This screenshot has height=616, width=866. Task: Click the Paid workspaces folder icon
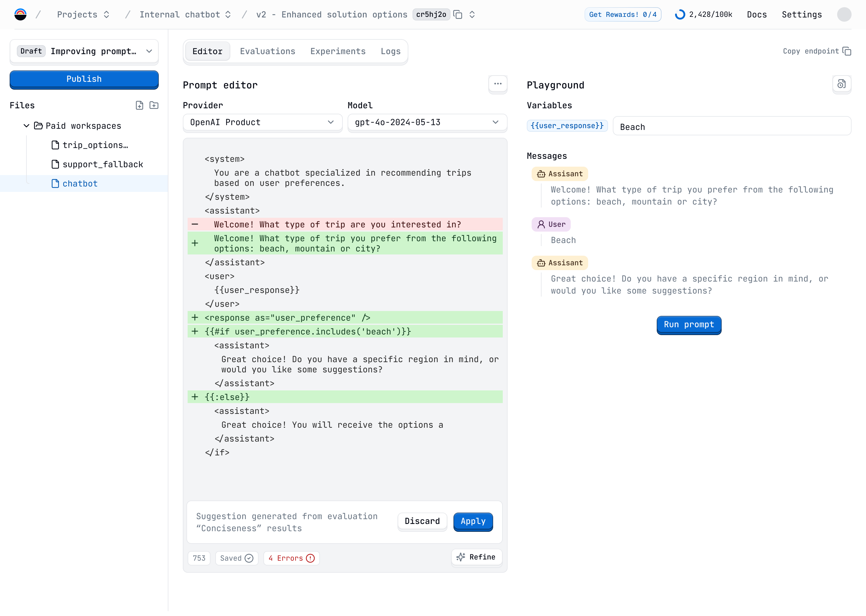click(x=38, y=125)
